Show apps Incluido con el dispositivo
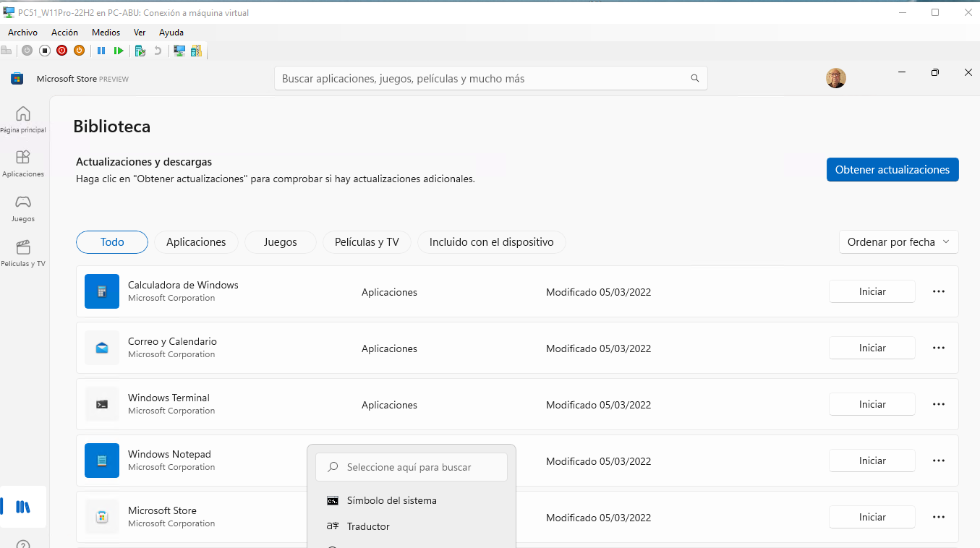 (492, 242)
